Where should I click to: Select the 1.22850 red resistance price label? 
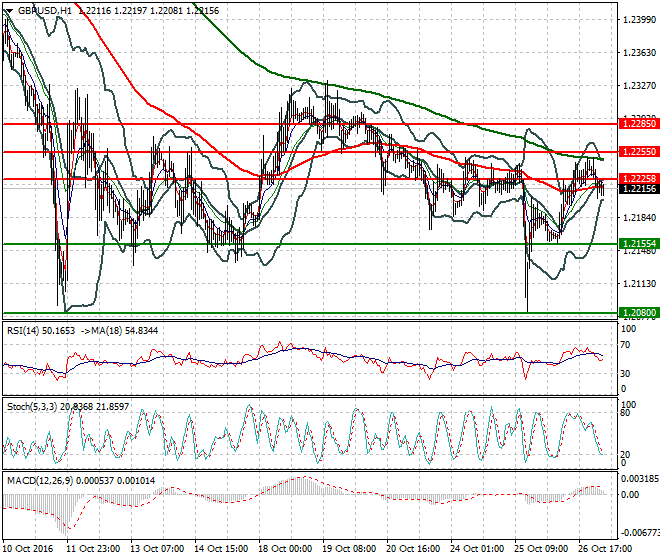tap(639, 124)
